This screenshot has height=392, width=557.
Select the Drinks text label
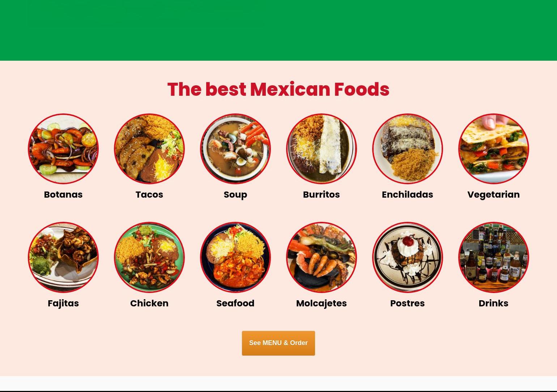[x=494, y=303]
